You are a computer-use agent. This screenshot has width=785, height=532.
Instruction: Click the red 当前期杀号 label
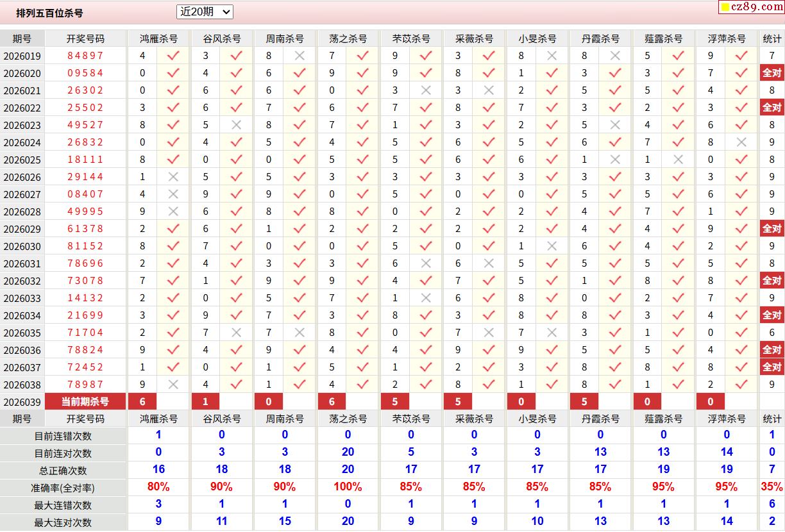pos(85,402)
